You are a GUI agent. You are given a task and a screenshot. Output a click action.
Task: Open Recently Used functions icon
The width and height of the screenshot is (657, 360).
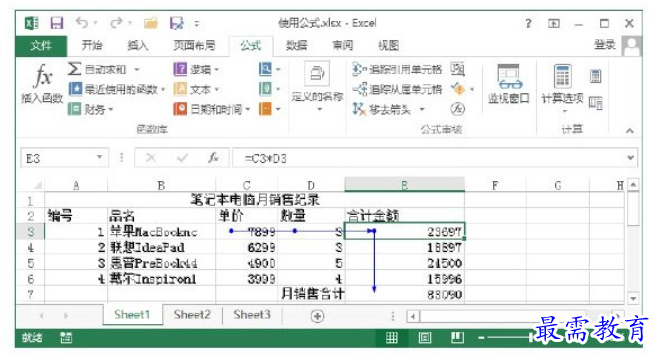75,89
